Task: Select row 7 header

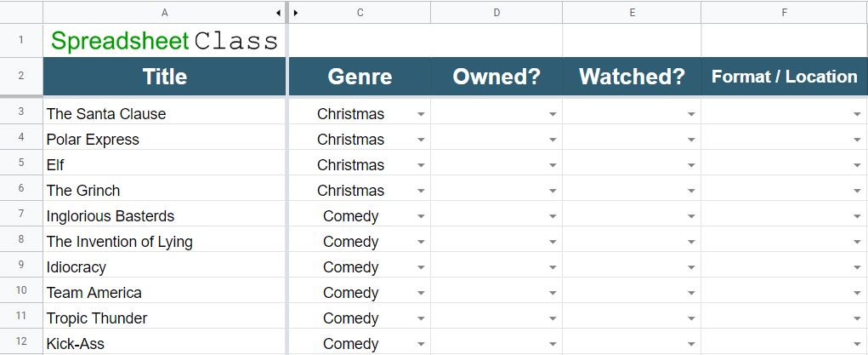Action: pos(21,214)
